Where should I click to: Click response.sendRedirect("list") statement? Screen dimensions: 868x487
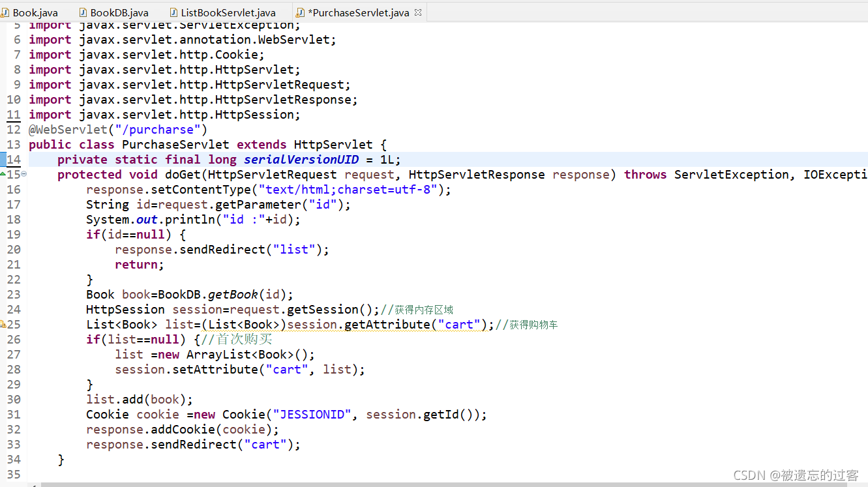(x=222, y=250)
